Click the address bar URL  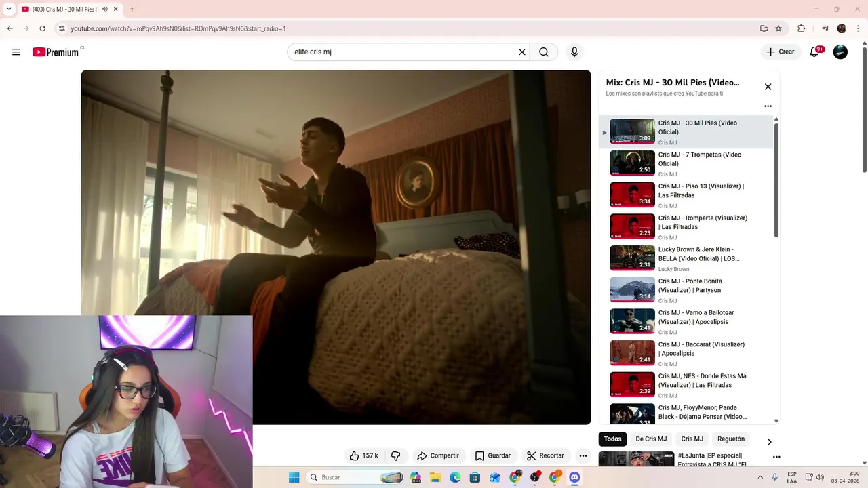pos(178,28)
